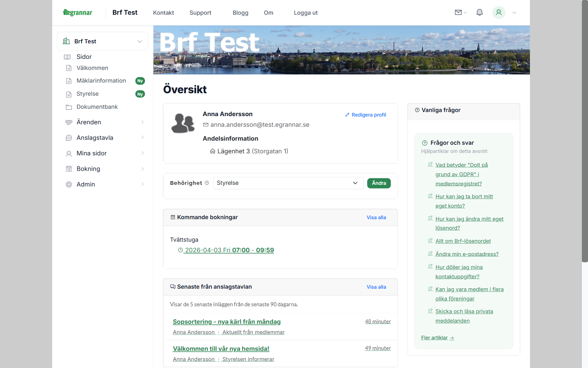This screenshot has width=588, height=368.
Task: Click the profile avatar picture
Action: click(x=183, y=123)
